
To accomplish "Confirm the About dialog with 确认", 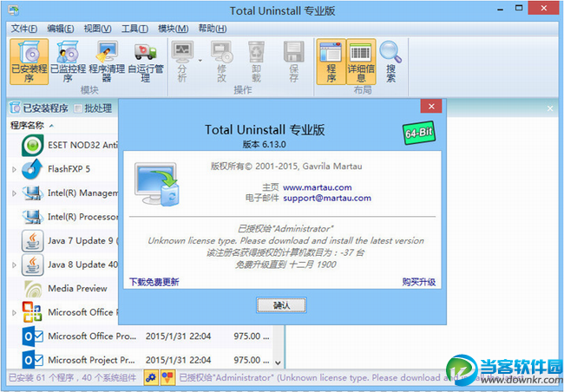I will coord(281,305).
